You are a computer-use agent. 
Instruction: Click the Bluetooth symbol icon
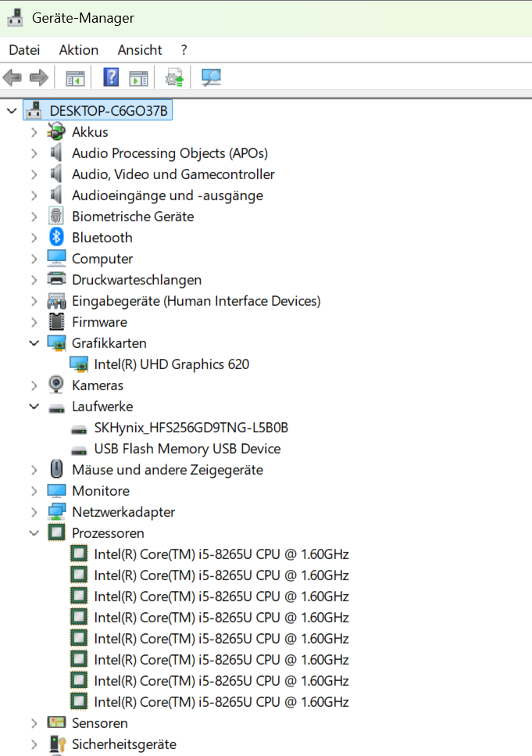tap(56, 237)
